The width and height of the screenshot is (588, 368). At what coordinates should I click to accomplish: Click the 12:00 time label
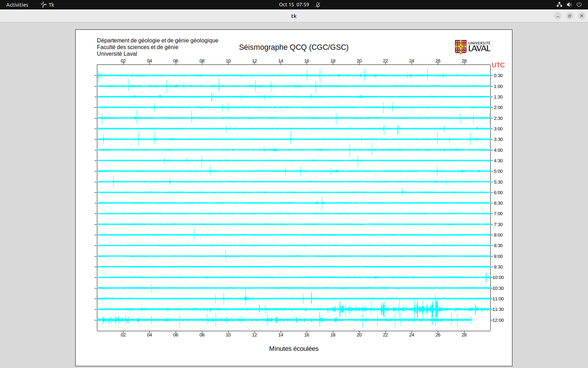(498, 320)
